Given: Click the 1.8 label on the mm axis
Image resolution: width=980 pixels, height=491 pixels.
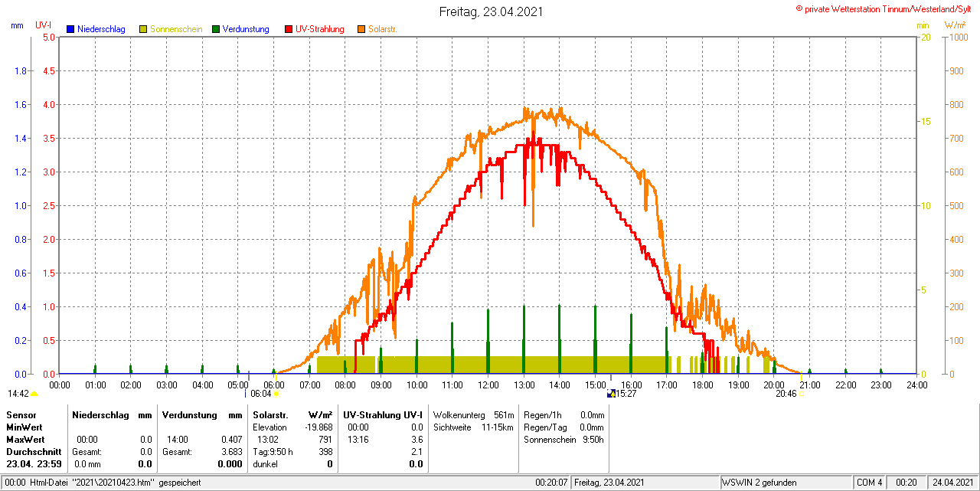Looking at the screenshot, I should tap(21, 71).
